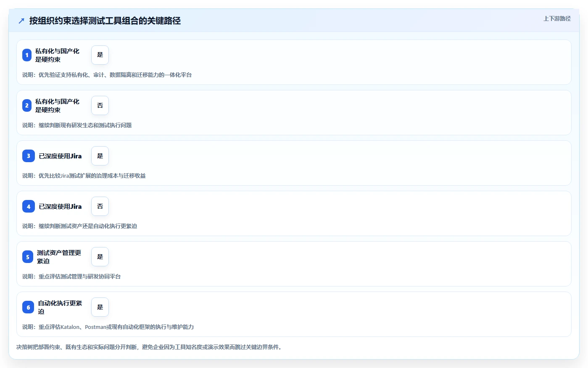Click the label 自动化执行更紧迫
The width and height of the screenshot is (588, 368).
coord(60,307)
